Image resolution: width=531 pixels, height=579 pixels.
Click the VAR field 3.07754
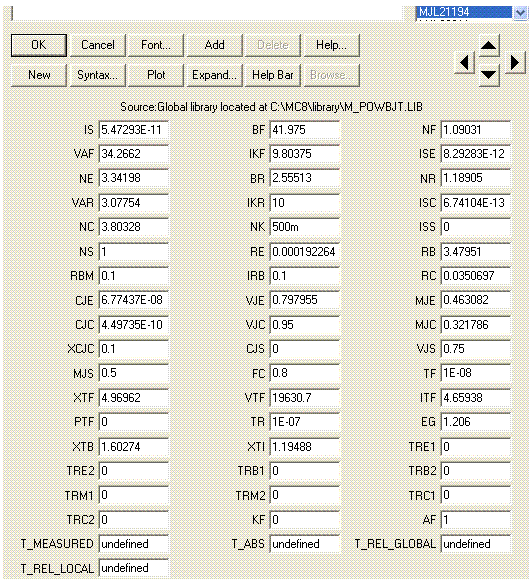point(134,203)
